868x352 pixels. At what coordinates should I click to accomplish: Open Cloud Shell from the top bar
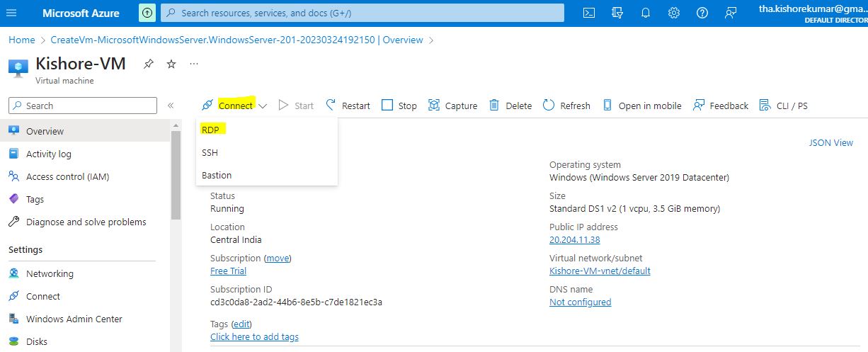tap(589, 13)
